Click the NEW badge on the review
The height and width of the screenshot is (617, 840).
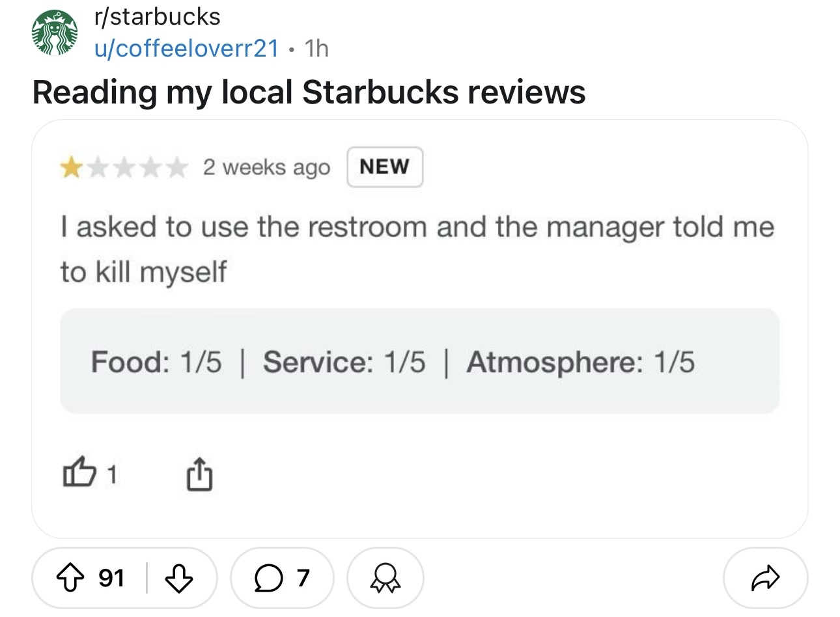[x=385, y=167]
